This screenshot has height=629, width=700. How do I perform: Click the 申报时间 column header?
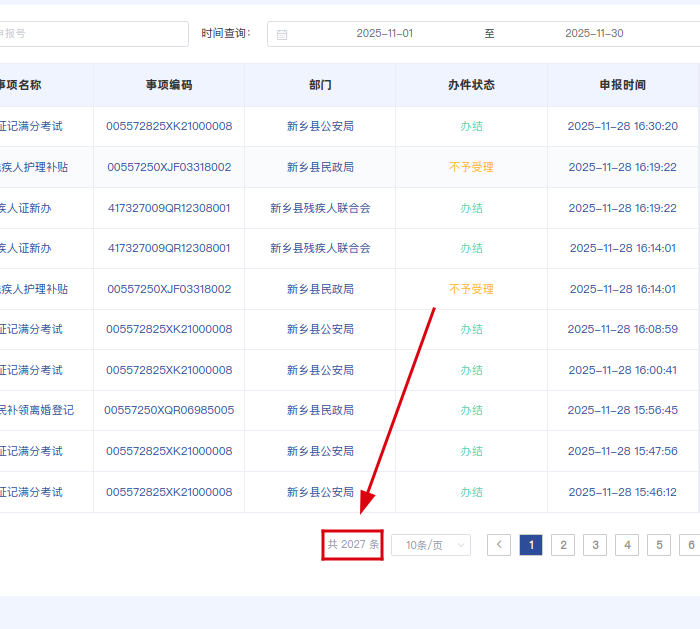pyautogui.click(x=622, y=85)
